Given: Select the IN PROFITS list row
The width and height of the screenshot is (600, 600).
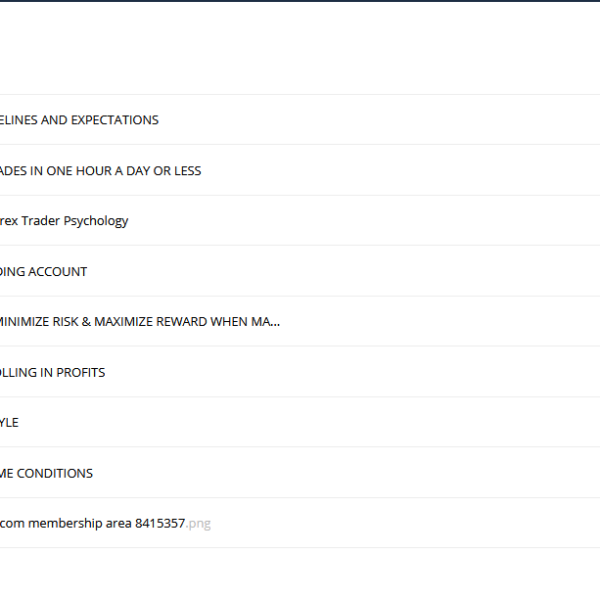Looking at the screenshot, I should pyautogui.click(x=300, y=372).
